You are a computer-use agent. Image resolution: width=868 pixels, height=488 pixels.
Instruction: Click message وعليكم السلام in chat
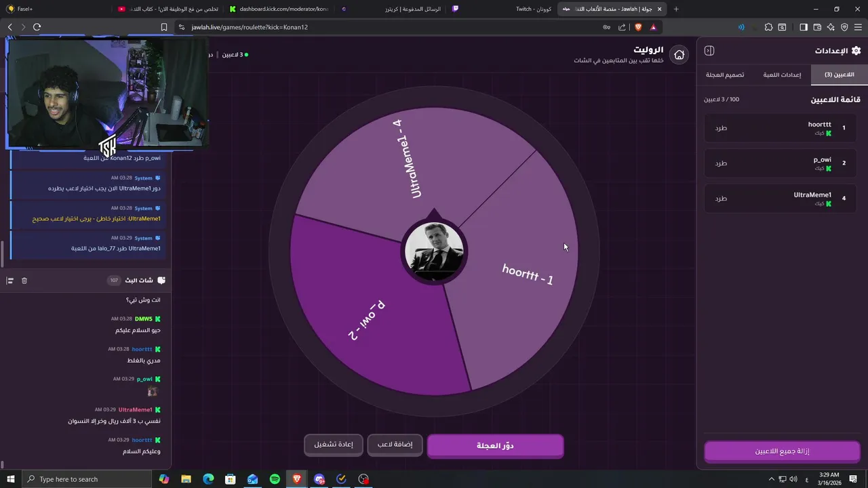[x=141, y=451]
